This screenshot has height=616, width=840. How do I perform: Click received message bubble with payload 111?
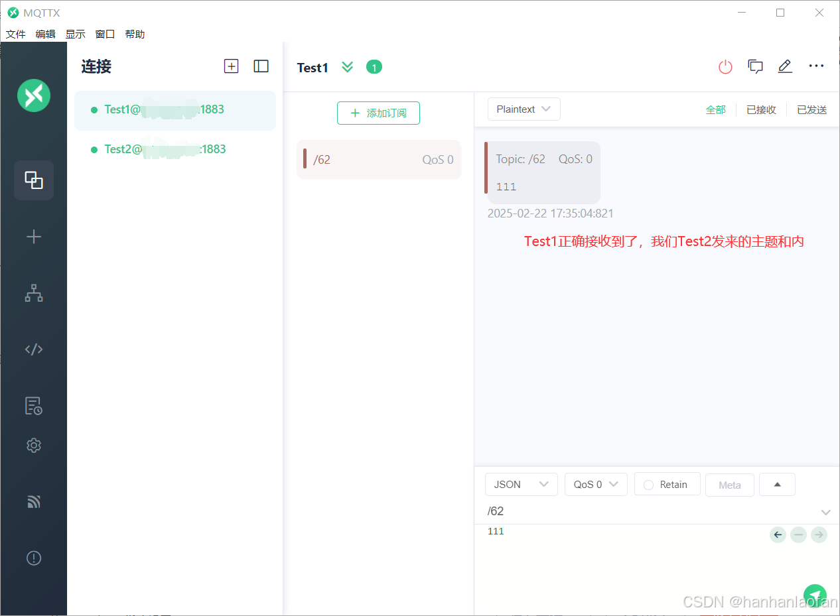click(x=544, y=172)
